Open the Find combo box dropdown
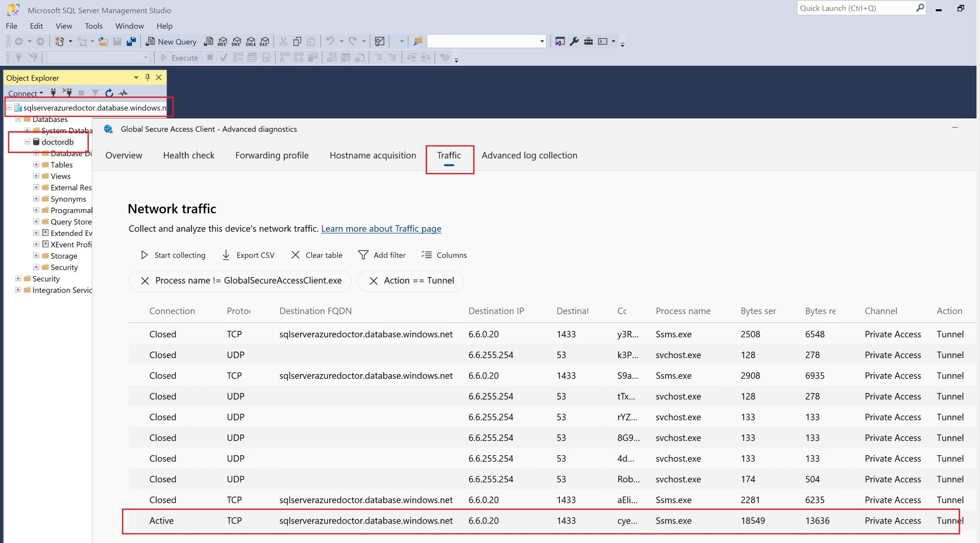The image size is (980, 543). pyautogui.click(x=542, y=41)
